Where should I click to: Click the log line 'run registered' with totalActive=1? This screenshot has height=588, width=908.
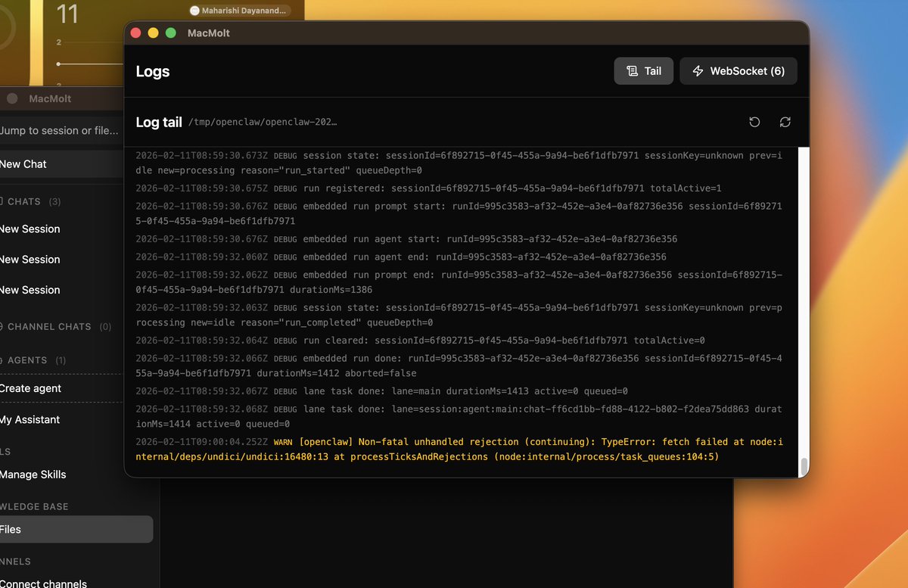(x=428, y=188)
